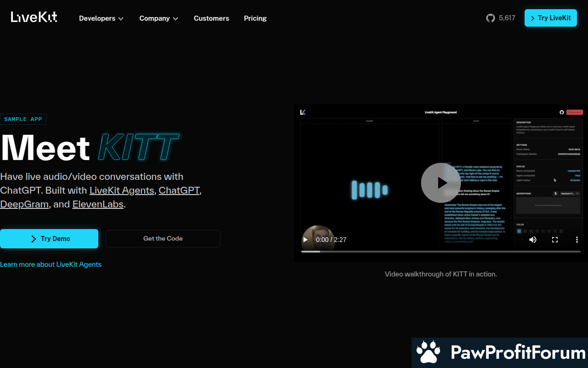Play the video using the large center play button

(x=441, y=183)
